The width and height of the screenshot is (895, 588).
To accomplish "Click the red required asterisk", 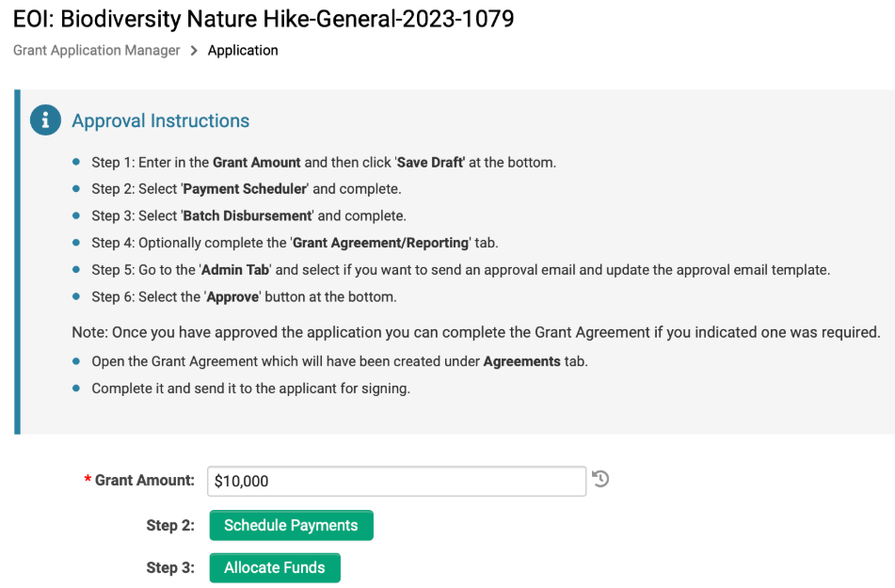I will coord(88,480).
